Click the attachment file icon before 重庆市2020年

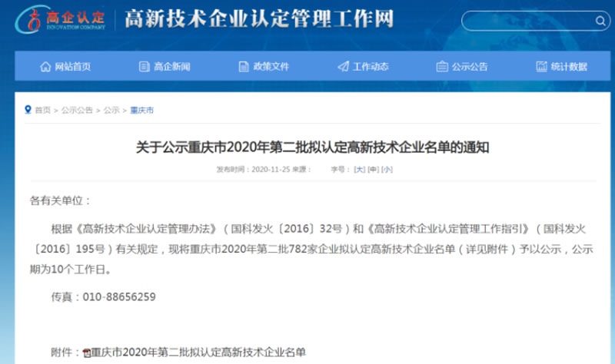pyautogui.click(x=87, y=353)
